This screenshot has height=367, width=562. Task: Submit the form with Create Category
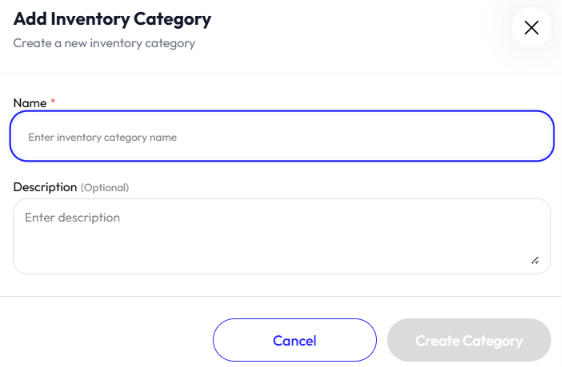pos(469,340)
